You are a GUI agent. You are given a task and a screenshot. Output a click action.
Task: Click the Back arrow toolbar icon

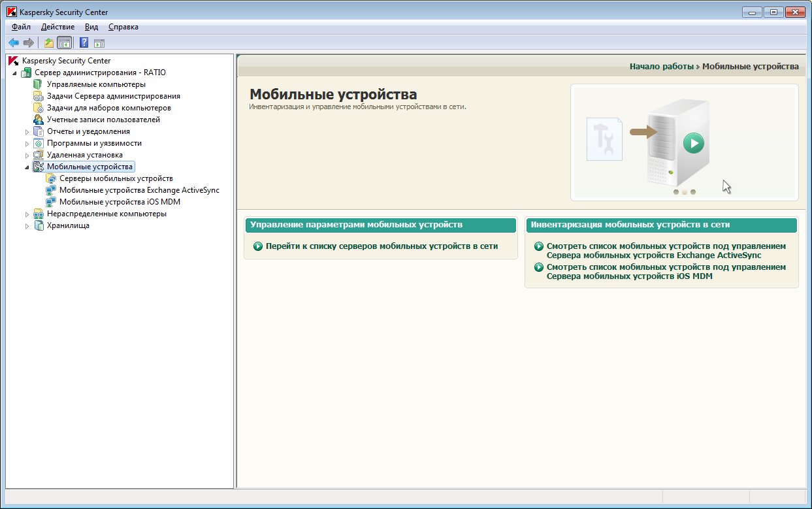click(x=13, y=43)
